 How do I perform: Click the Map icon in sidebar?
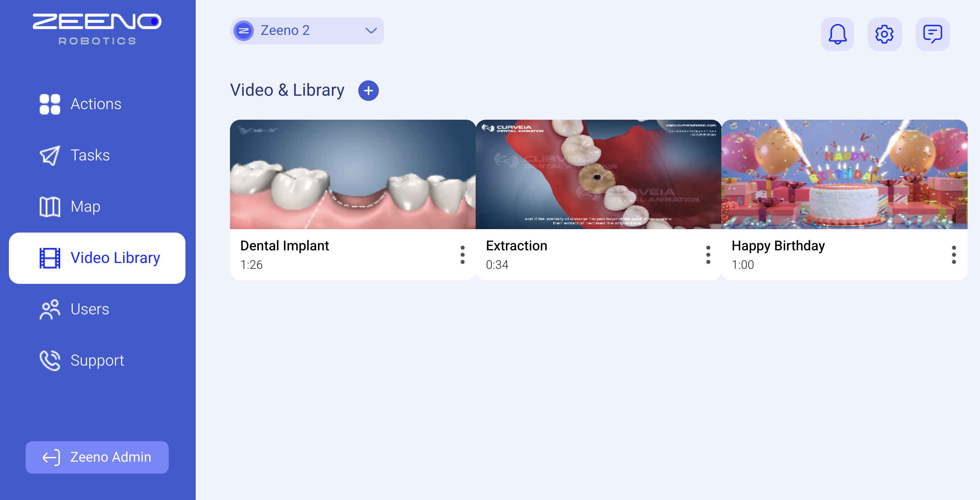coord(50,207)
